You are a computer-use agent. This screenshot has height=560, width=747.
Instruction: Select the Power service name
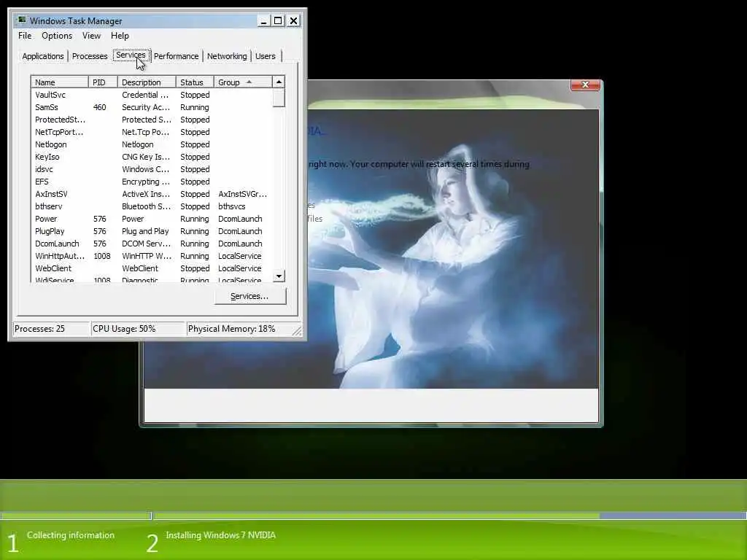pyautogui.click(x=46, y=219)
